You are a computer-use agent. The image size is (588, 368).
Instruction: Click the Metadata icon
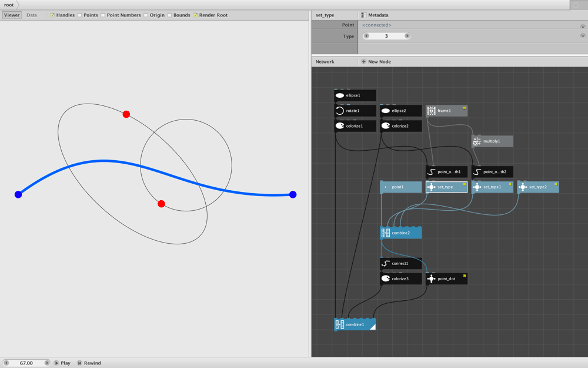point(363,15)
